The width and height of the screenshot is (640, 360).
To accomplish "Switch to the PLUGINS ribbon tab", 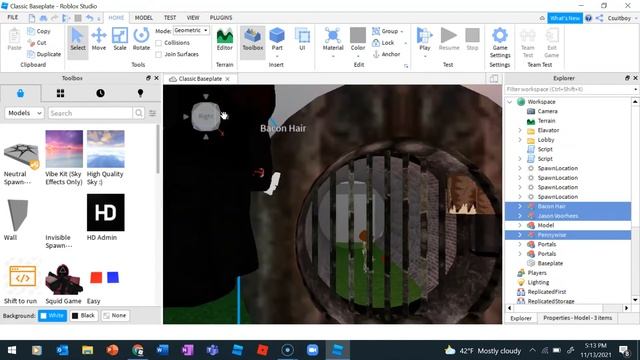I will pos(221,18).
